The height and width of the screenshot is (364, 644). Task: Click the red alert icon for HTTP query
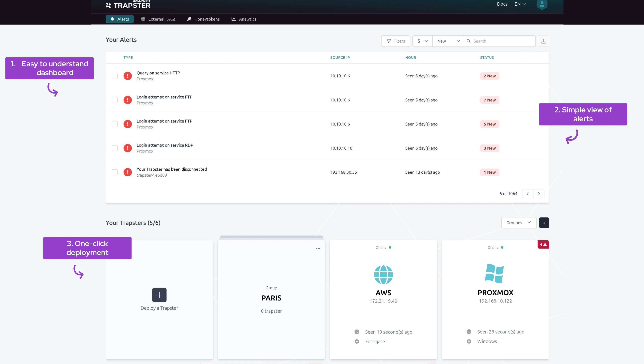[x=127, y=76]
